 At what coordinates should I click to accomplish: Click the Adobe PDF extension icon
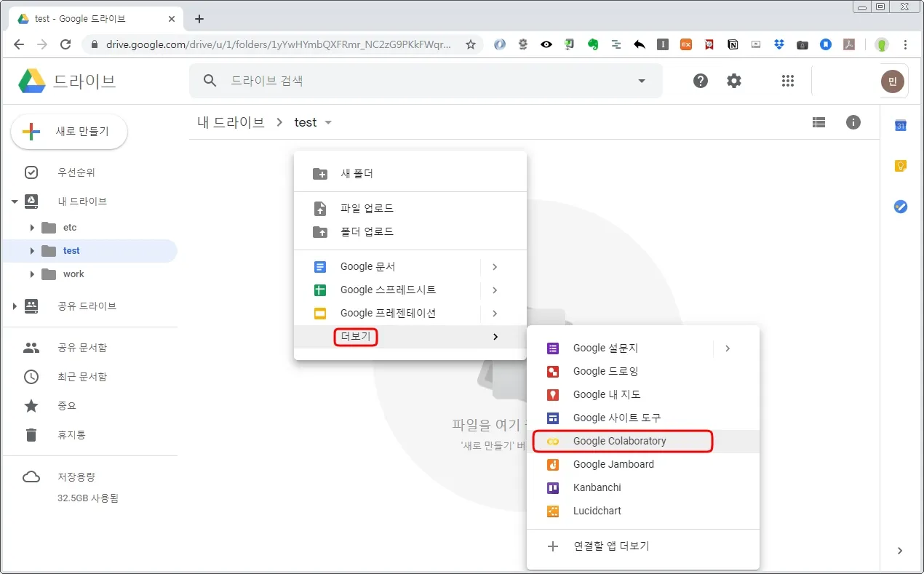(x=849, y=44)
